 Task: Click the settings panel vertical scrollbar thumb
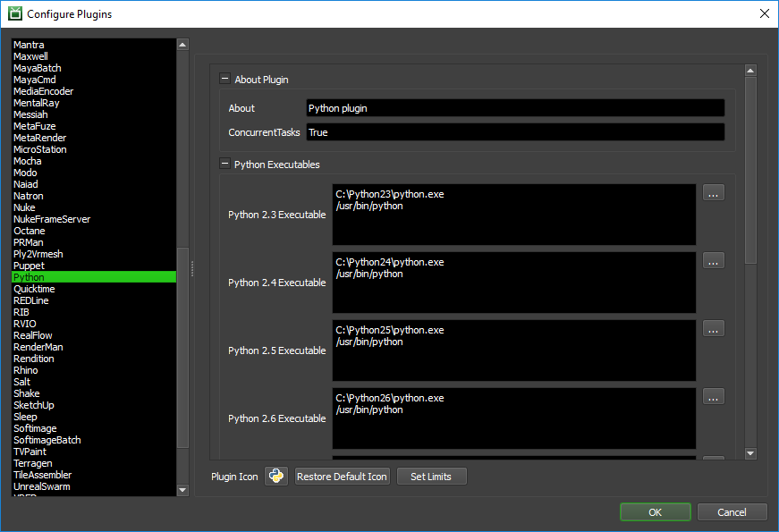[x=750, y=170]
